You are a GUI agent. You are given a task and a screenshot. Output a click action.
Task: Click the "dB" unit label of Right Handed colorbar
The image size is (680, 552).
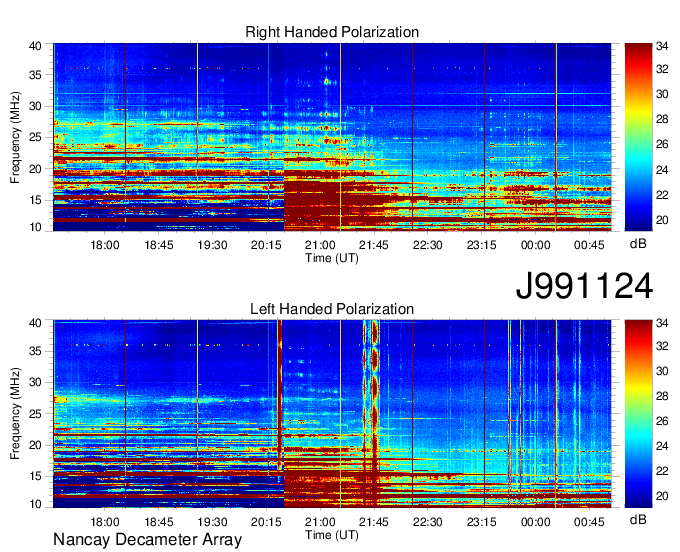[x=638, y=244]
